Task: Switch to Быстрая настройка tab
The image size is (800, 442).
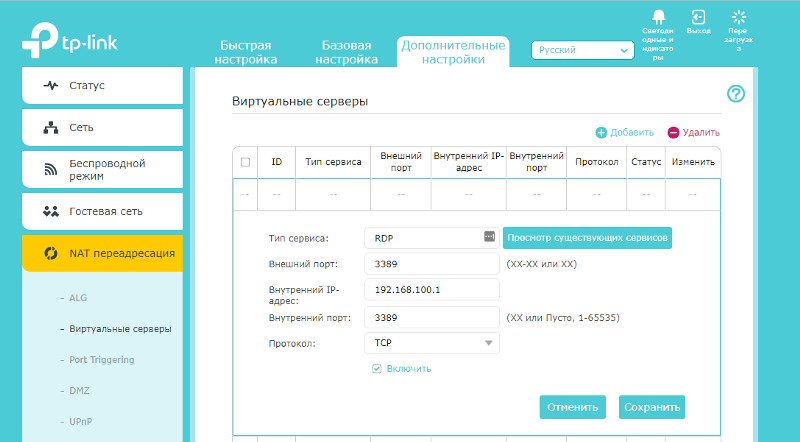Action: [x=245, y=53]
